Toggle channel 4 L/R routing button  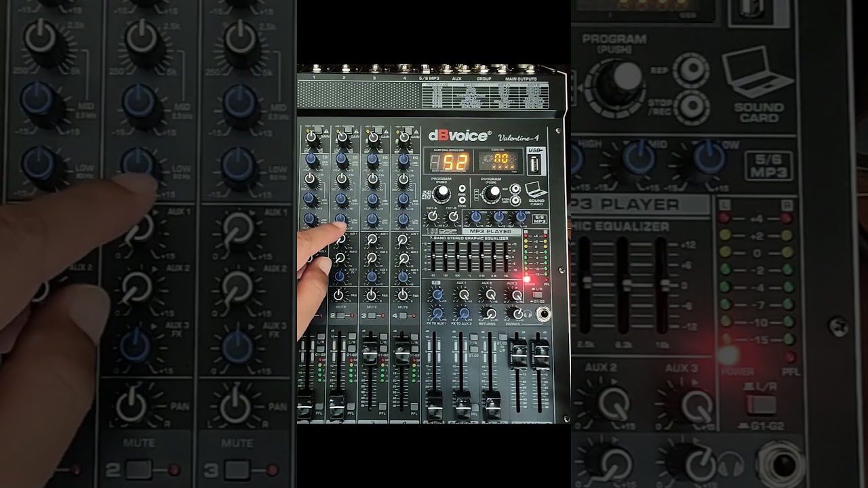(x=414, y=338)
